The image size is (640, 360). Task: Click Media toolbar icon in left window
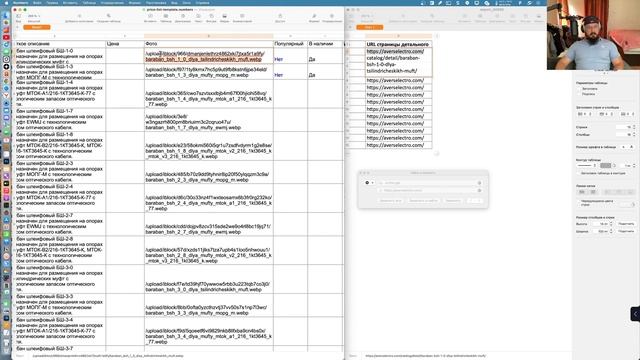pos(224,17)
